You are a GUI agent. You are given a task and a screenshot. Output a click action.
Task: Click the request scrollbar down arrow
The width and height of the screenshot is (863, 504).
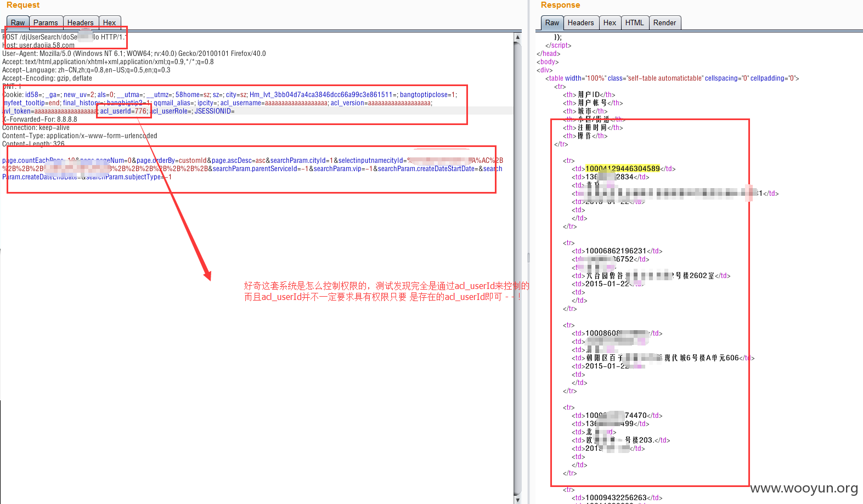517,500
